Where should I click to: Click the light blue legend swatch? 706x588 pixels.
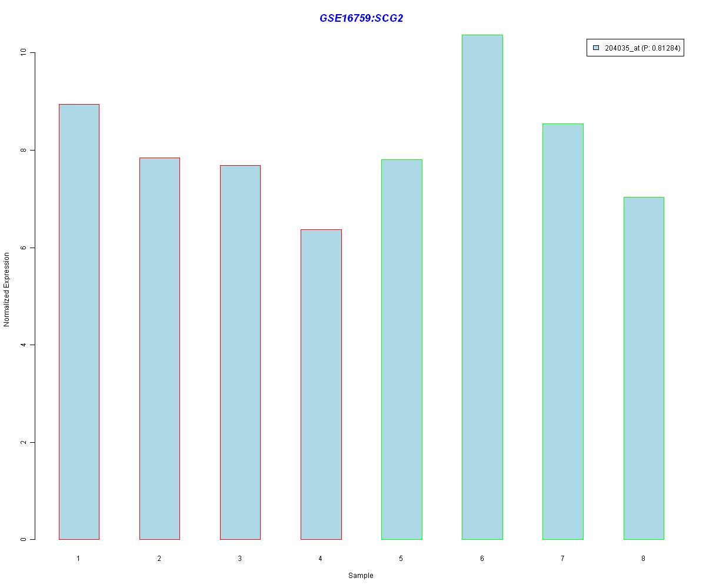(x=596, y=48)
